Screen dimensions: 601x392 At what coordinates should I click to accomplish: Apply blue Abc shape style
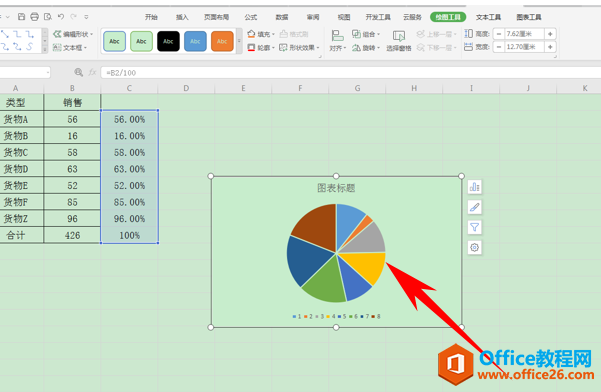click(x=195, y=41)
